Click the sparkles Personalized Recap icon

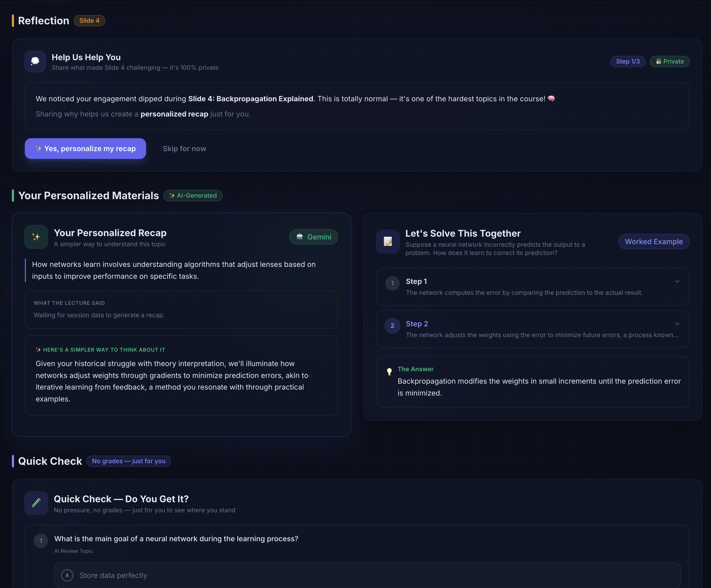36,237
